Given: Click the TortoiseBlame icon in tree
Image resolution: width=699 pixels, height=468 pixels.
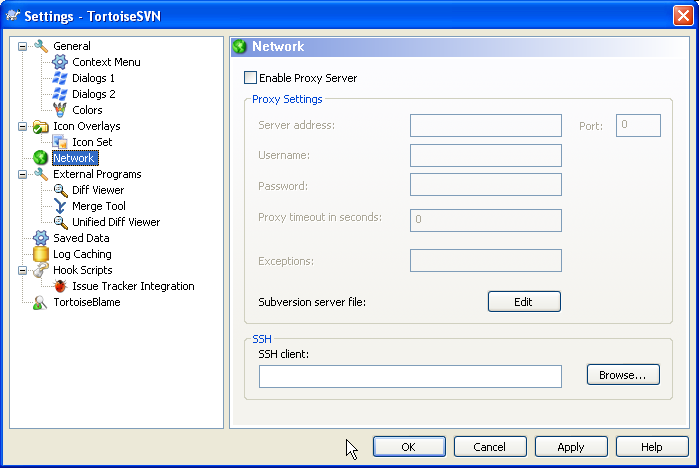Looking at the screenshot, I should click(41, 302).
